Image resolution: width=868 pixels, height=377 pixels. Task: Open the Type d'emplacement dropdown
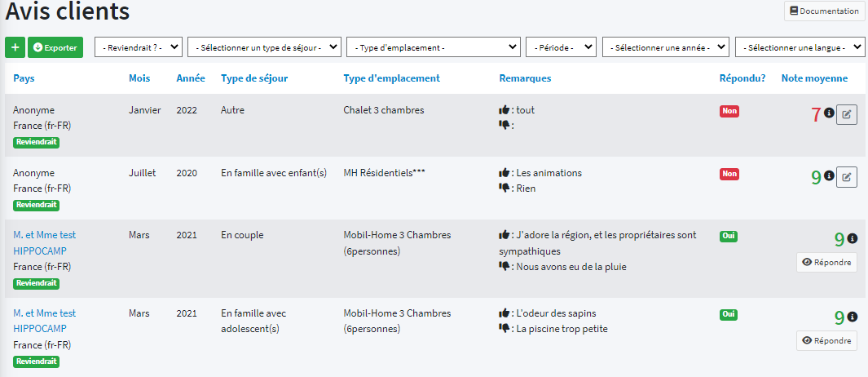tap(434, 47)
